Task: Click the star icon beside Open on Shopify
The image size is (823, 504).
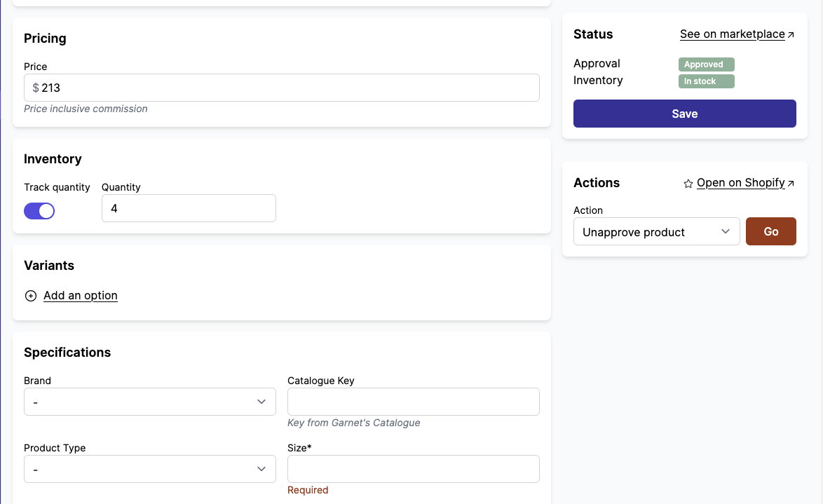Action: [688, 184]
